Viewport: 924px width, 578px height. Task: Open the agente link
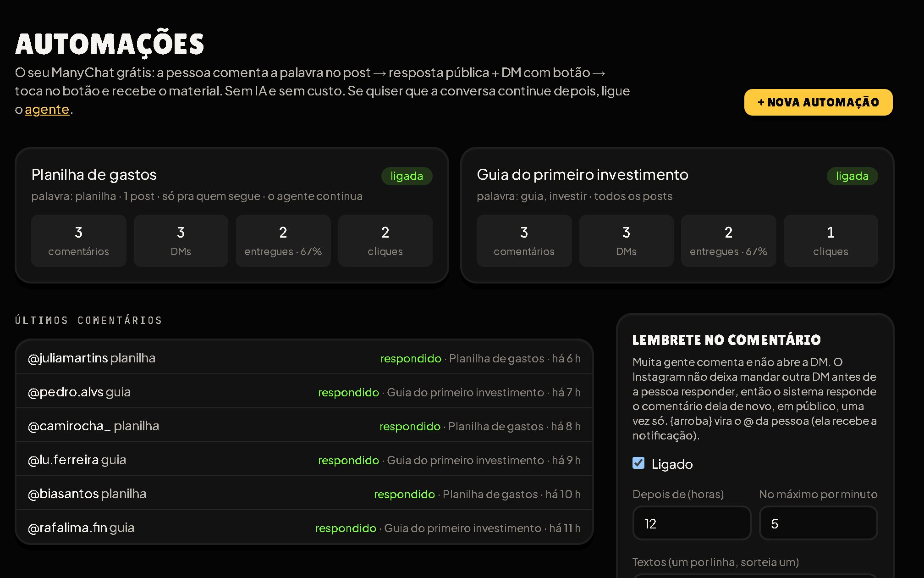pos(47,110)
